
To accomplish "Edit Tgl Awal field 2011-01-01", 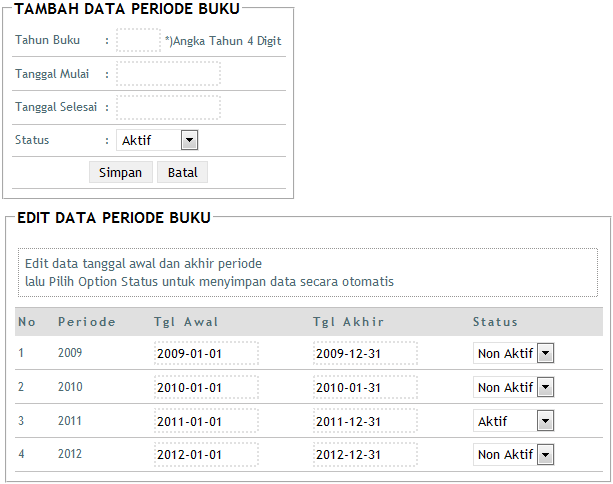I will (x=206, y=421).
